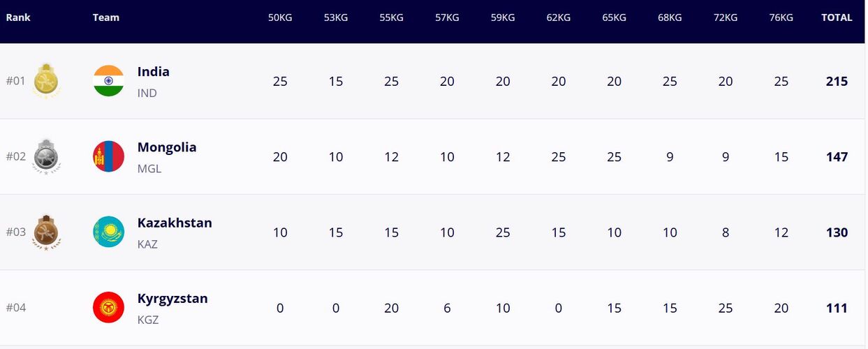Click the Kazakhstan flag icon
Viewport: 868px width, 349px height.
pyautogui.click(x=108, y=232)
